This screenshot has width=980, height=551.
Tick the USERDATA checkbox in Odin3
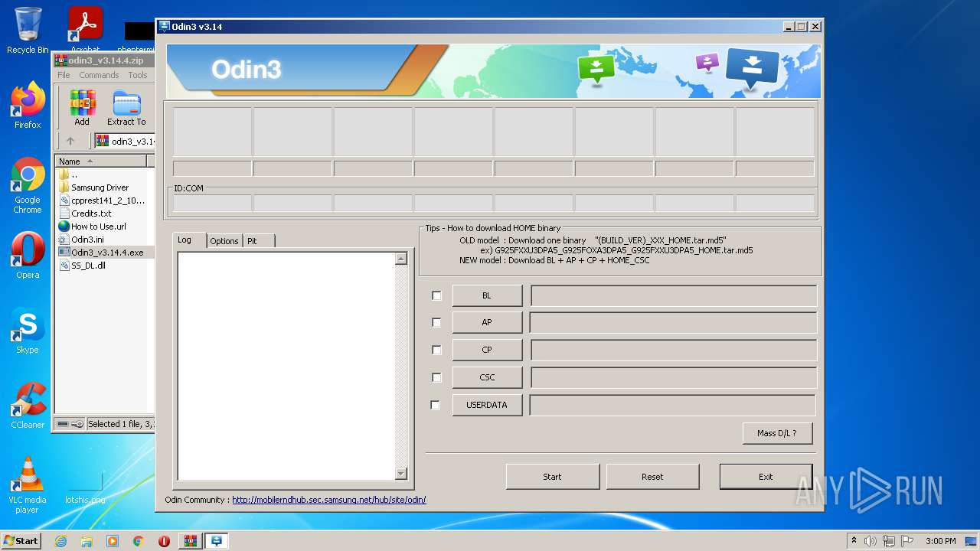(436, 405)
